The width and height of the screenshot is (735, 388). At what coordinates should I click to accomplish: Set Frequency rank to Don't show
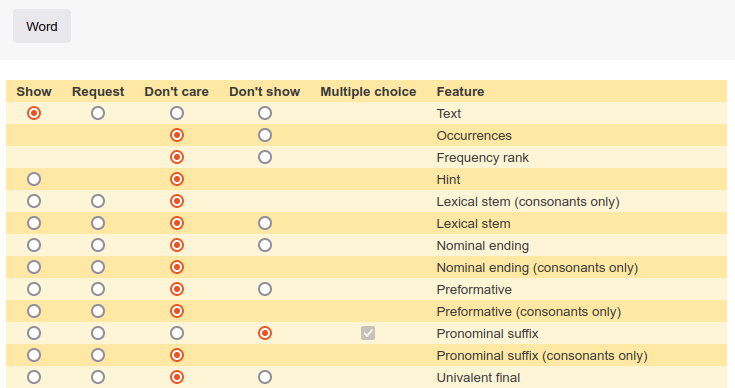265,157
